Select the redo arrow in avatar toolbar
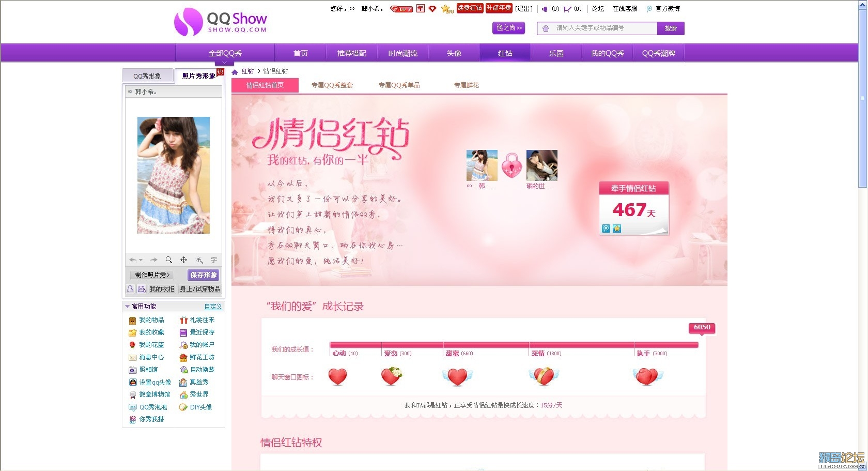This screenshot has height=471, width=868. [153, 260]
